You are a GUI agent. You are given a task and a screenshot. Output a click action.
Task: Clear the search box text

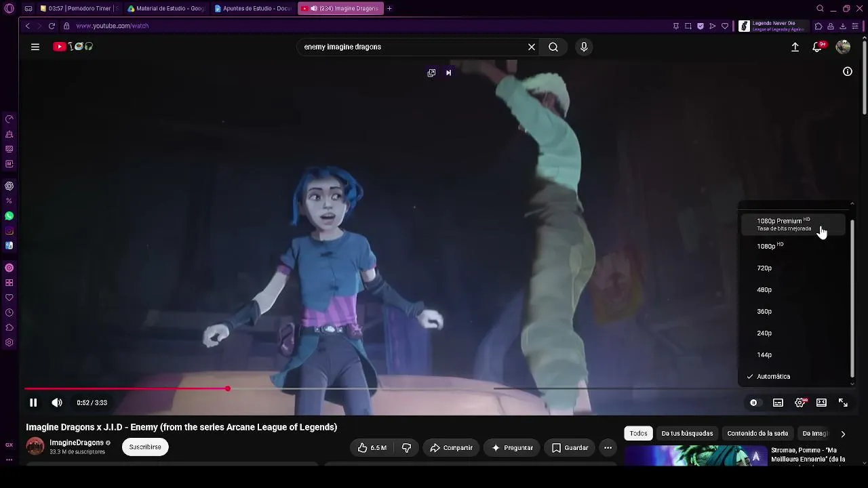click(x=532, y=47)
